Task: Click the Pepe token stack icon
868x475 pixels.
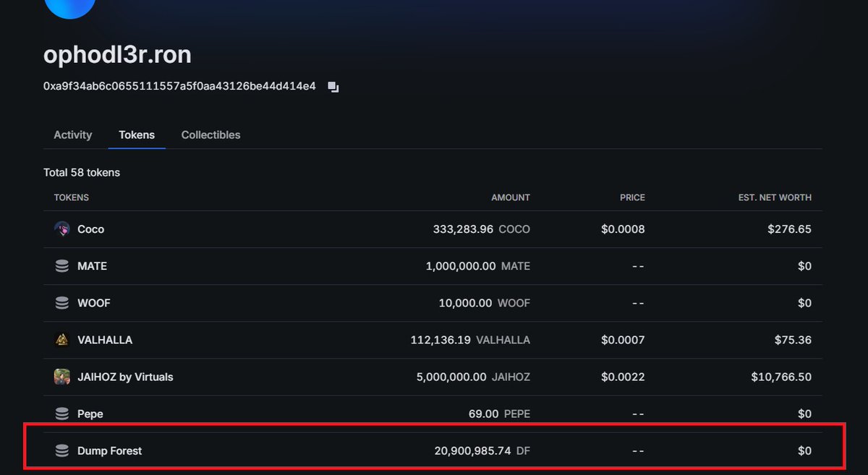Action: click(x=62, y=414)
